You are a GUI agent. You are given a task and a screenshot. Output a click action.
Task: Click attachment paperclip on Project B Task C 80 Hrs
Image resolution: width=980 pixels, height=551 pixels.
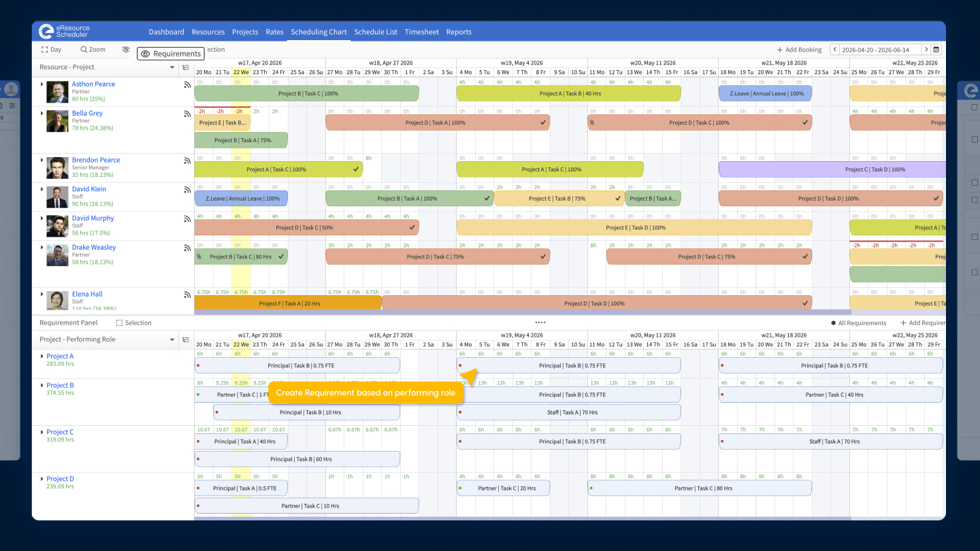coord(199,256)
